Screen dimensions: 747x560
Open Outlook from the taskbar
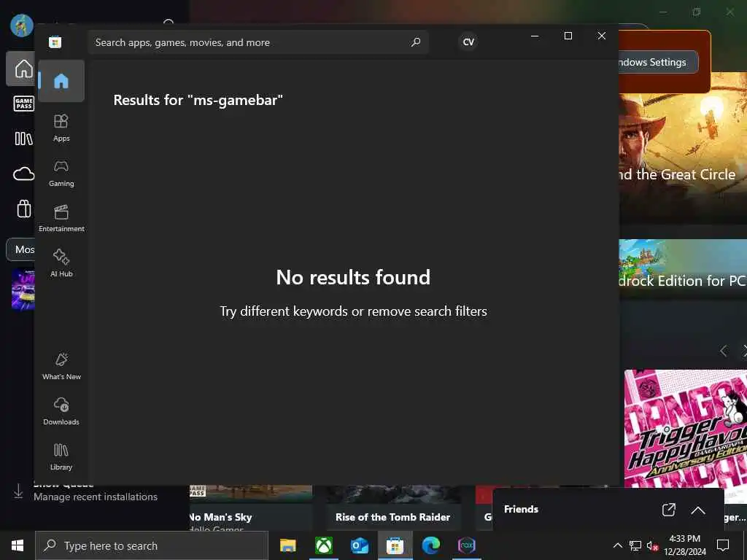click(359, 545)
